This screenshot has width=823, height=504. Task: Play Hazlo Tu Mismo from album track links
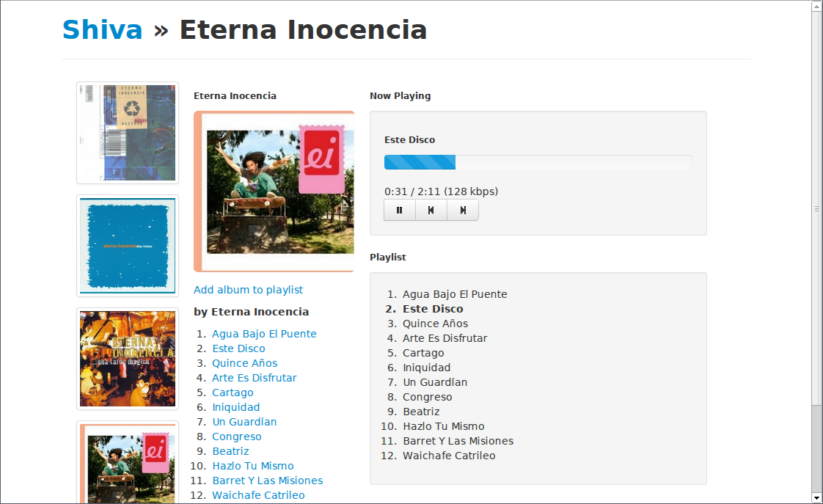point(253,466)
